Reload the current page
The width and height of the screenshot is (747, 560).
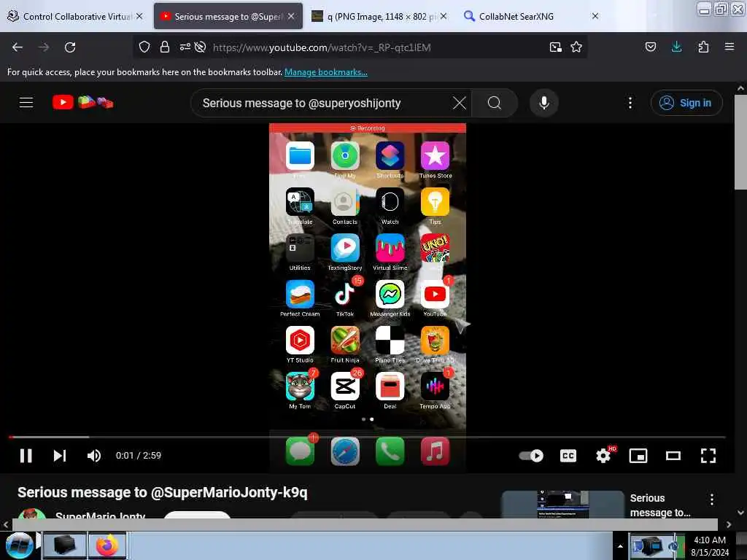70,47
